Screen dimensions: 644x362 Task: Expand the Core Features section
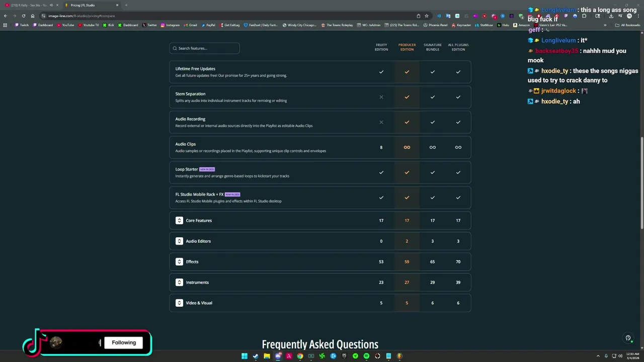pos(179,220)
